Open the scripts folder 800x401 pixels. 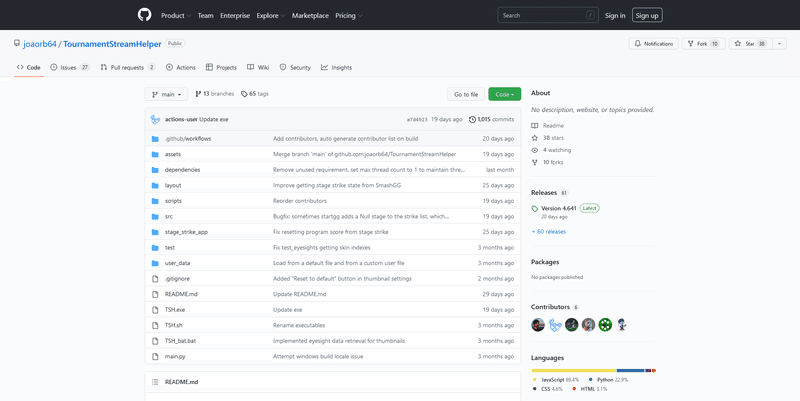point(173,201)
